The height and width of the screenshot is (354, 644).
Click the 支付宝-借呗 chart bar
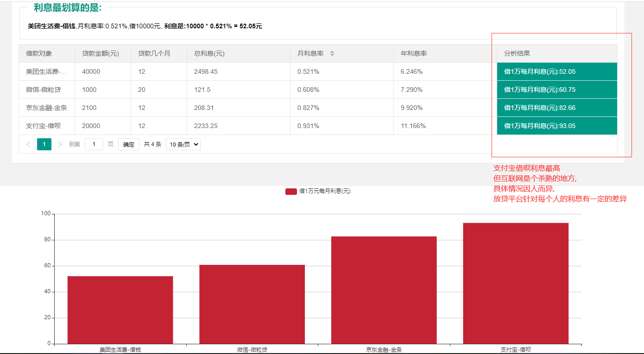coord(516,283)
